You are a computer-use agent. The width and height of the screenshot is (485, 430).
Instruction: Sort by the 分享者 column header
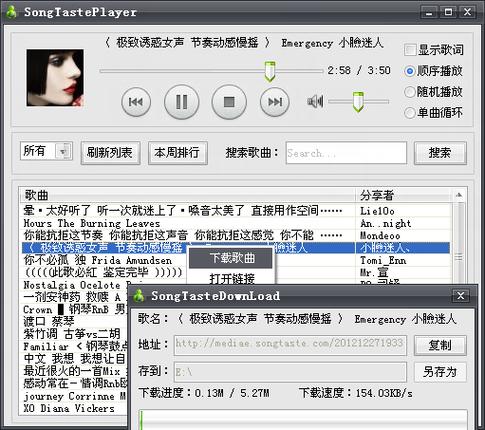coord(404,195)
